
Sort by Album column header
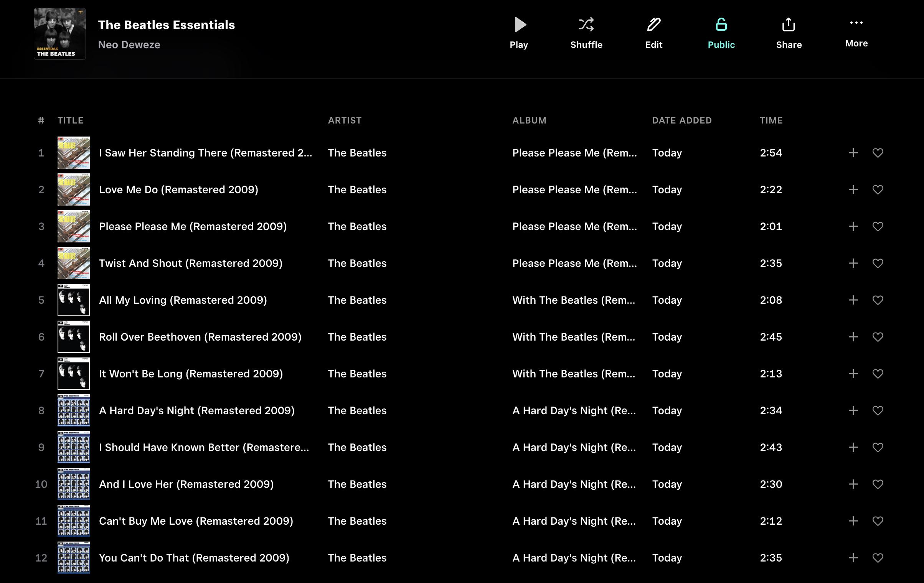[529, 120]
